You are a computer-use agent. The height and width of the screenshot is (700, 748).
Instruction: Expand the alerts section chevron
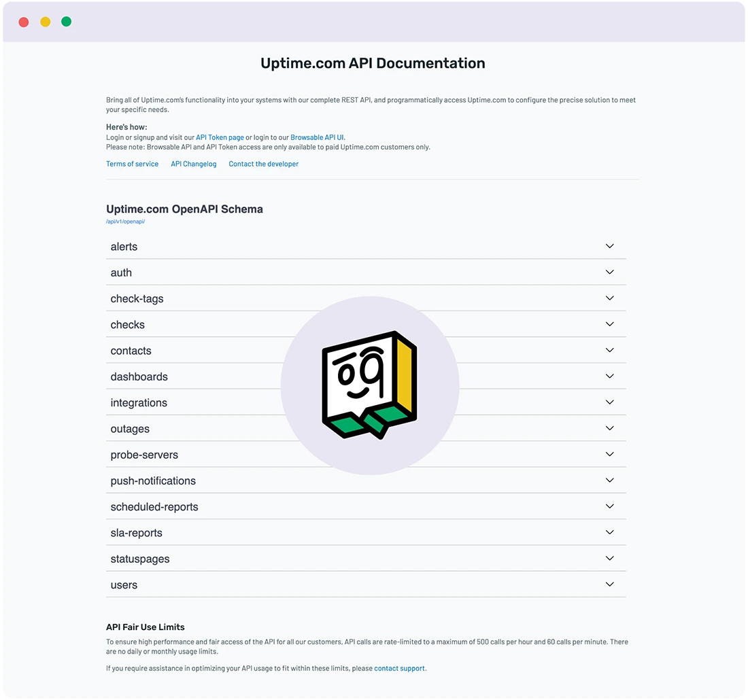pos(609,246)
